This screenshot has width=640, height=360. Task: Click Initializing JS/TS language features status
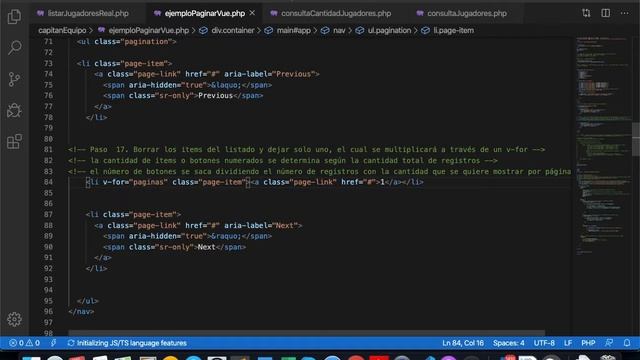[127, 343]
